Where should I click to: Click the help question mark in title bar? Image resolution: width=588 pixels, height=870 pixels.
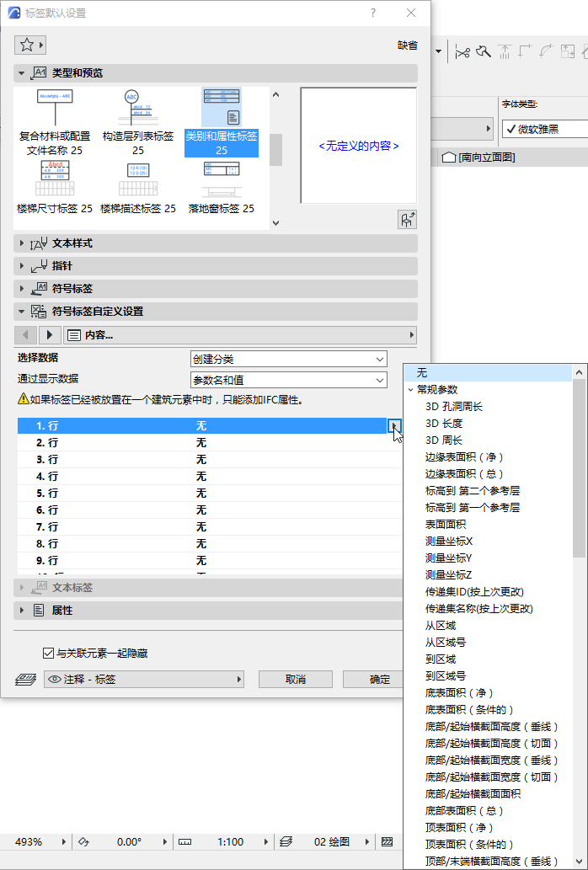click(373, 13)
